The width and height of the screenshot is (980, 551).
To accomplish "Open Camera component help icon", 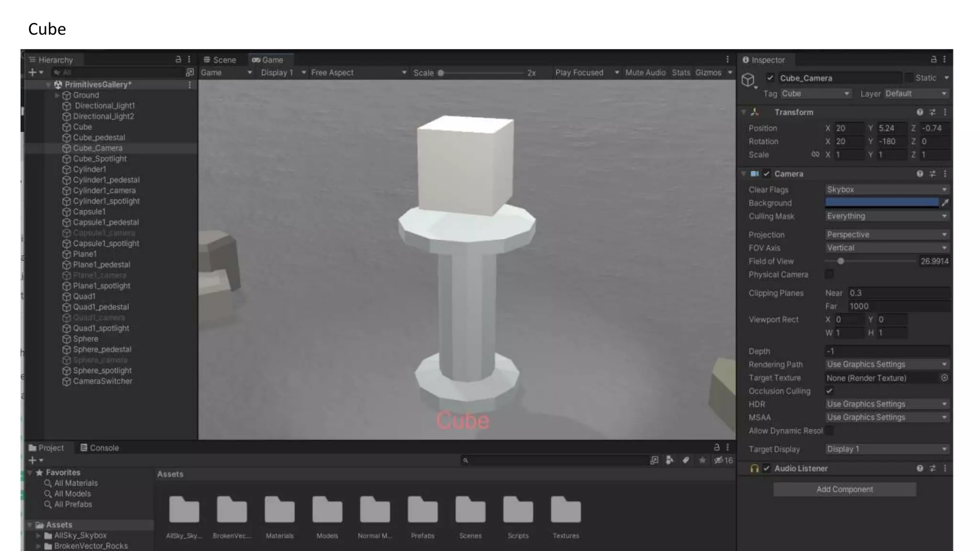I will [920, 174].
